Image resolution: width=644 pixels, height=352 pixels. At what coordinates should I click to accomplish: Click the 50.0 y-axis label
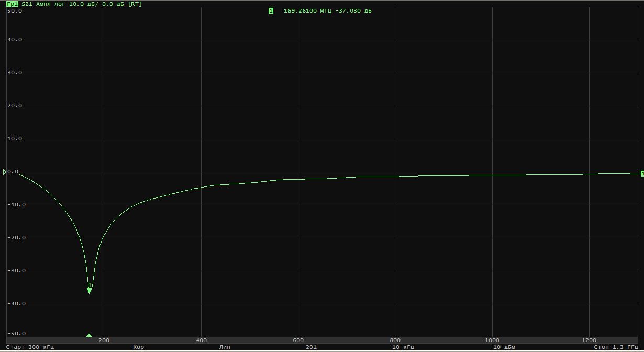[x=14, y=10]
